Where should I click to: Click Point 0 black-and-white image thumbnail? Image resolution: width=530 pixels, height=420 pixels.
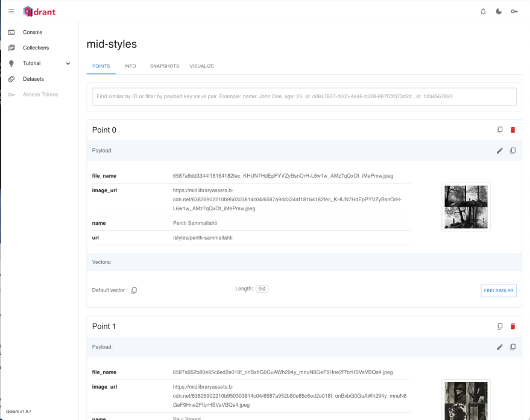point(465,207)
